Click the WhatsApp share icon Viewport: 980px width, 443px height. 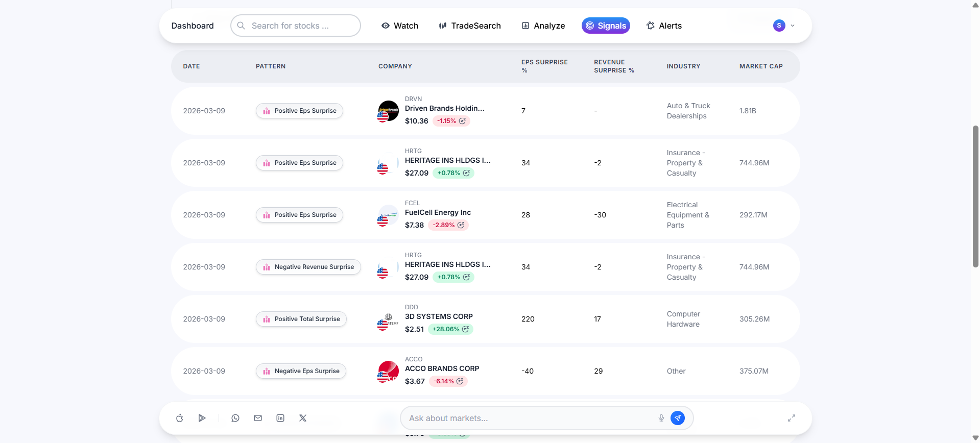(x=235, y=418)
